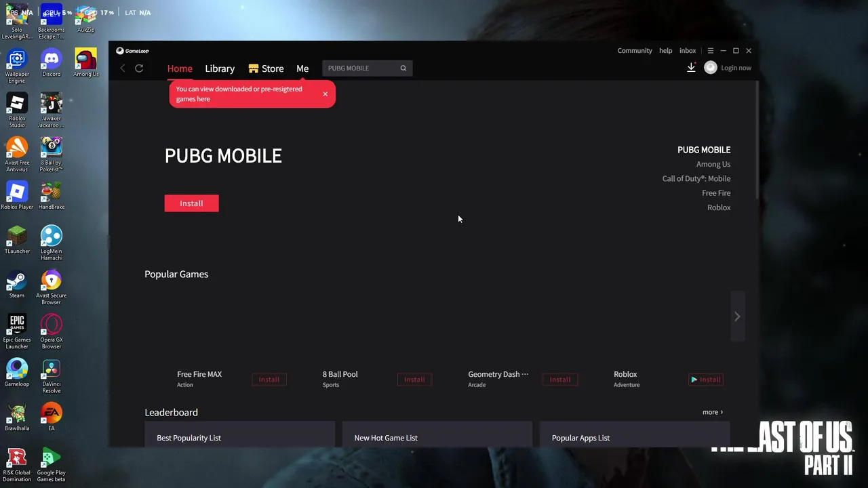Click the search magnifier icon
868x488 pixels.
tap(403, 68)
